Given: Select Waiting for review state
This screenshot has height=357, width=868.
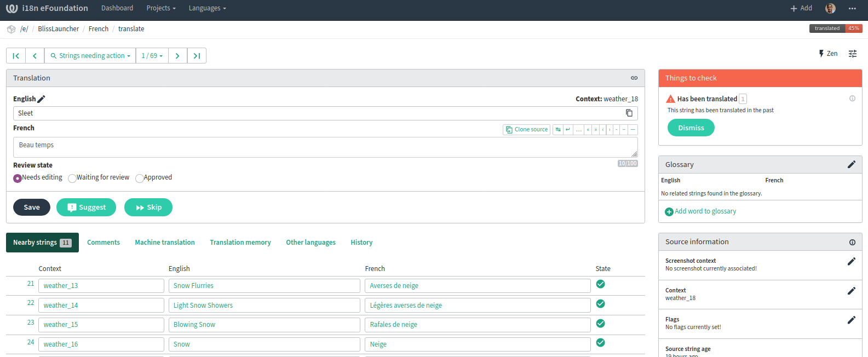Looking at the screenshot, I should pyautogui.click(x=72, y=178).
